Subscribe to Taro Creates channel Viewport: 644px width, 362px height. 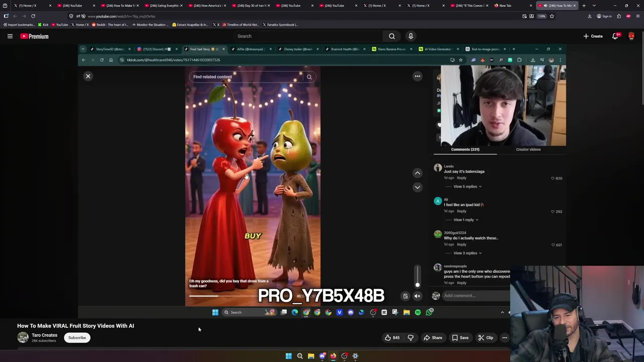(x=77, y=338)
